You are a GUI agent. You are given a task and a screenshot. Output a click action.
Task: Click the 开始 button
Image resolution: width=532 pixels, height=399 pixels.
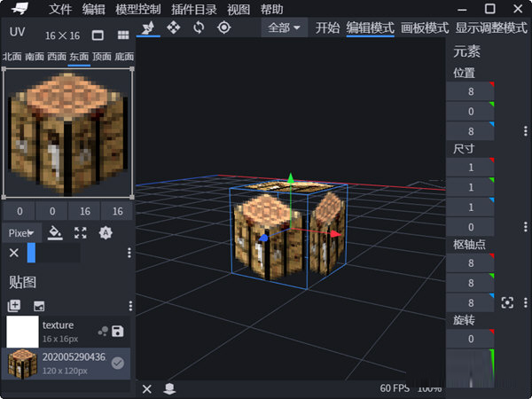(327, 27)
